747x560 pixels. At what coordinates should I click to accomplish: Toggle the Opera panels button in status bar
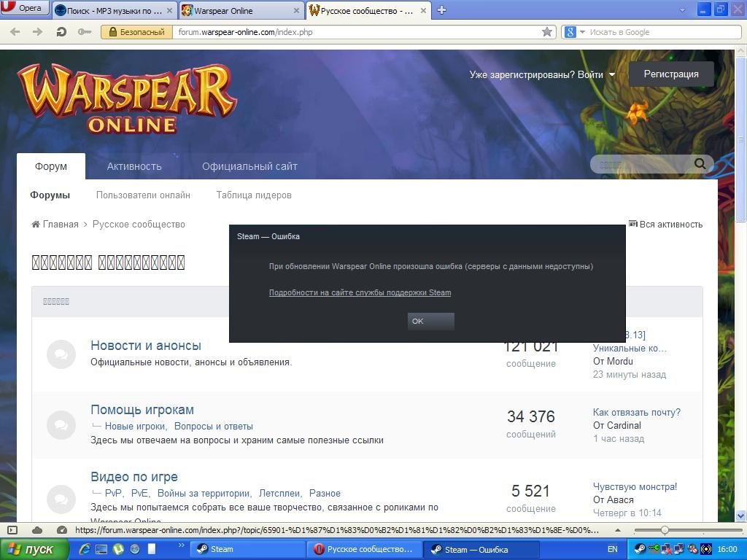click(x=13, y=530)
